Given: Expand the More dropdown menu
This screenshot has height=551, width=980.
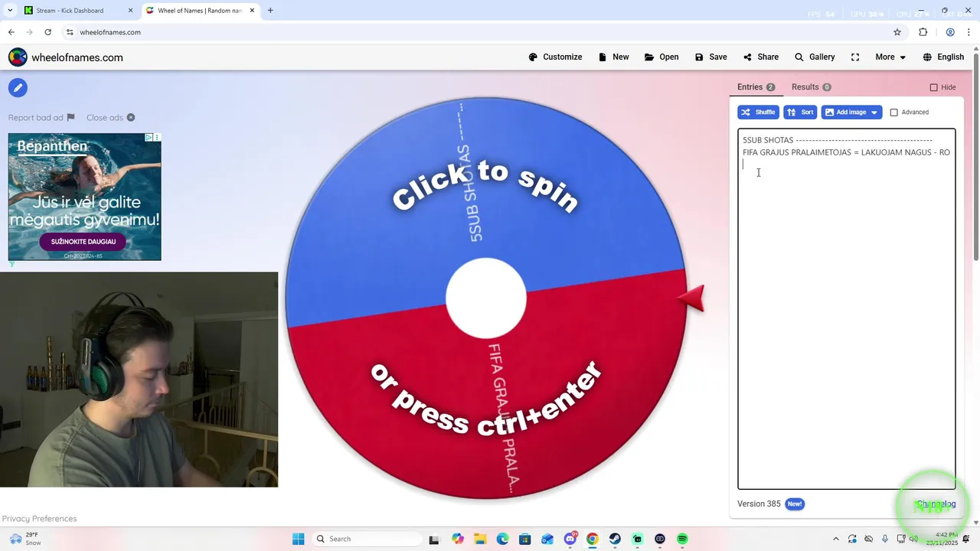Looking at the screenshot, I should (890, 57).
